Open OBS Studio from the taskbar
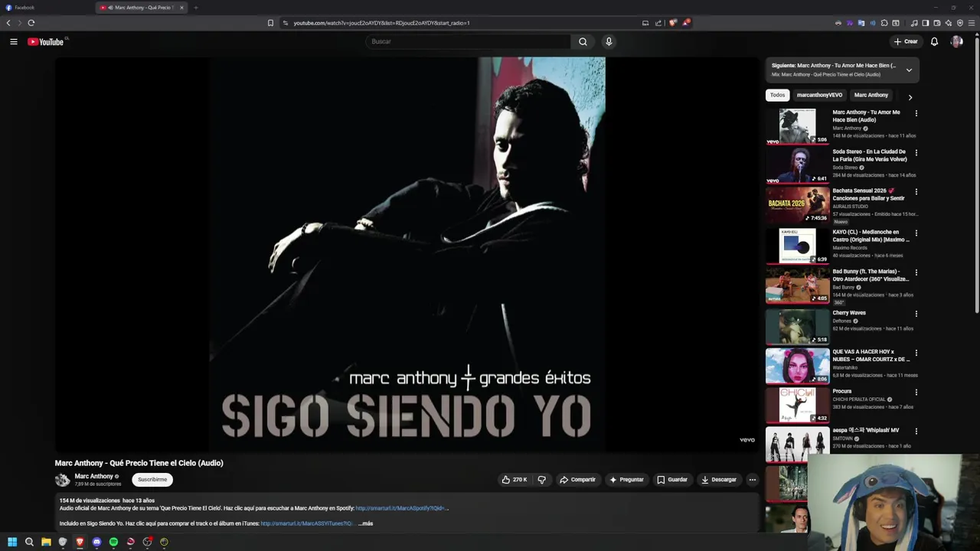The height and width of the screenshot is (551, 980). coord(147,542)
